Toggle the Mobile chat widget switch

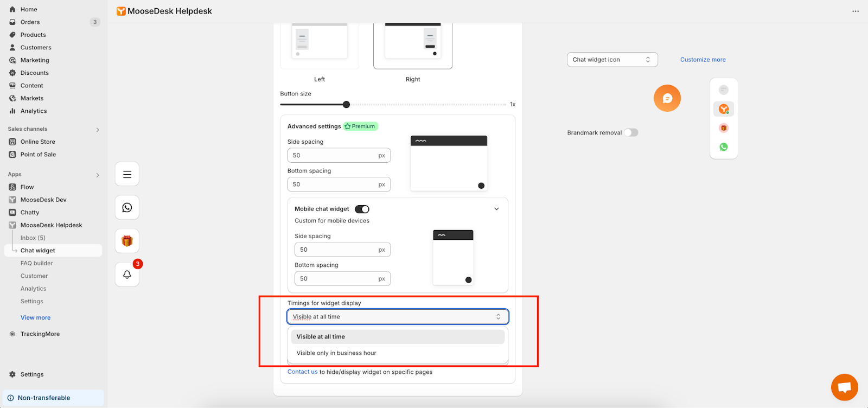[362, 209]
